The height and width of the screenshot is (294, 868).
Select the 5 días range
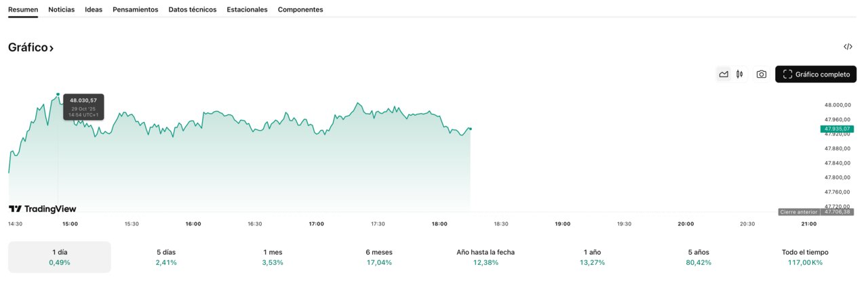tap(166, 257)
